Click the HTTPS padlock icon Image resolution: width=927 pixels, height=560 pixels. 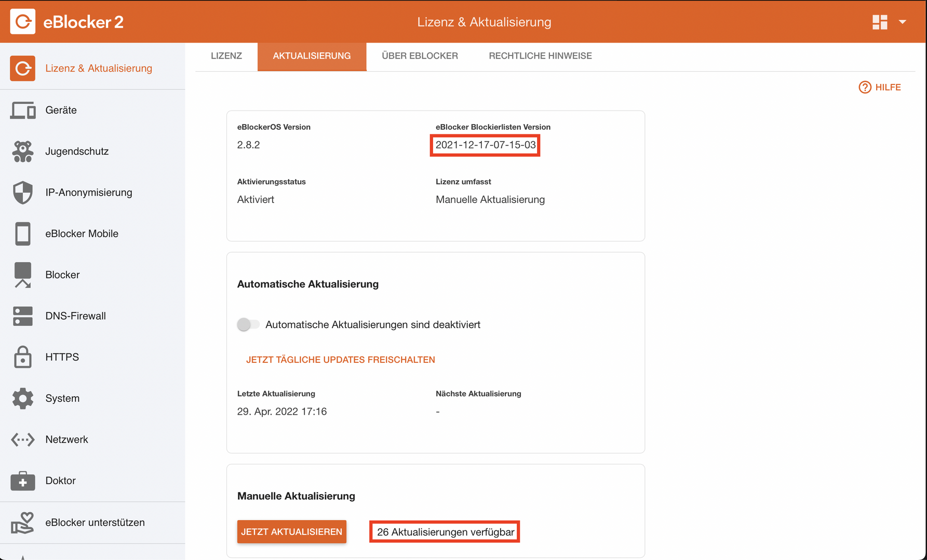coord(23,357)
